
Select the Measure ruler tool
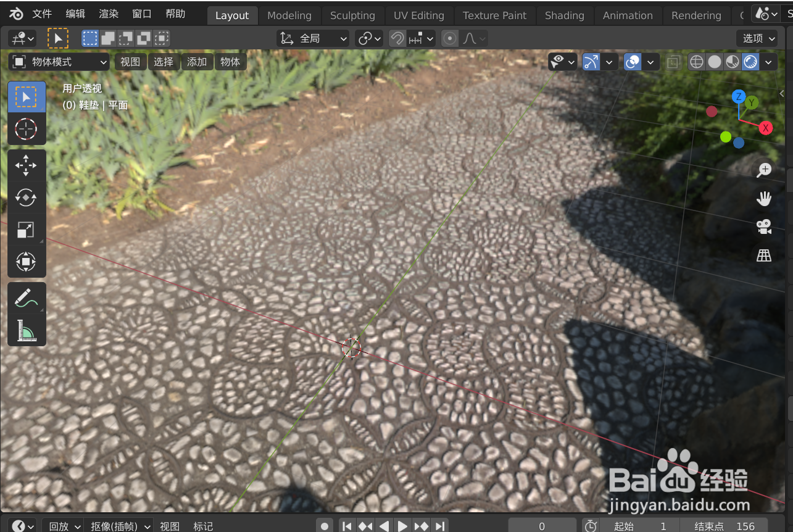click(x=26, y=330)
